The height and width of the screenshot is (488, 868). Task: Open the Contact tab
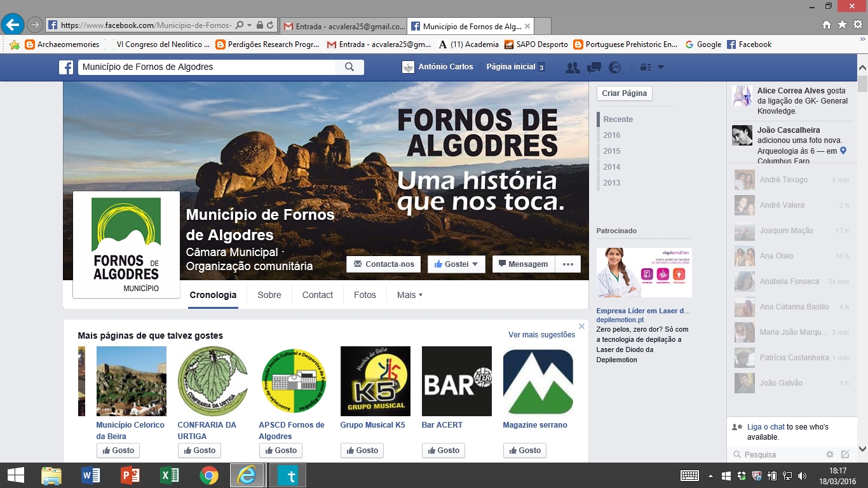(x=318, y=295)
